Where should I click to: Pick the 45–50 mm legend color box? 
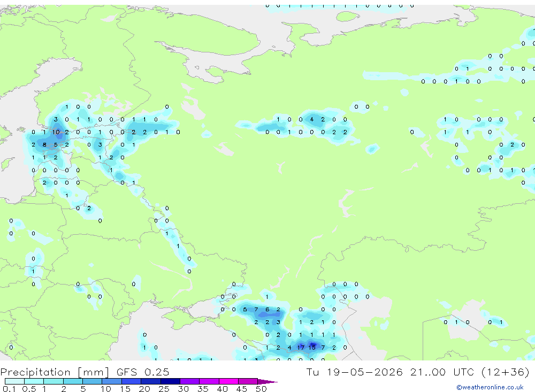click(248, 381)
